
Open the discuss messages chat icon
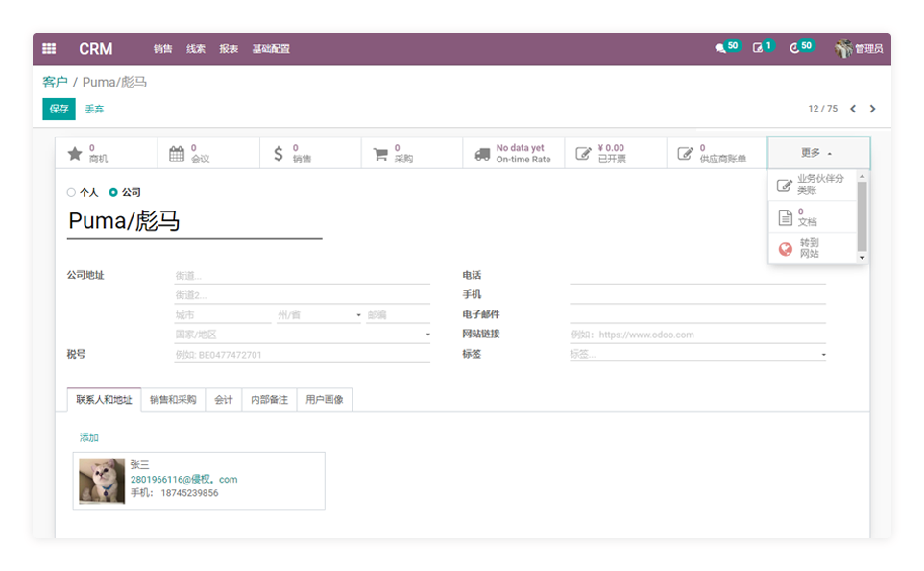point(720,48)
